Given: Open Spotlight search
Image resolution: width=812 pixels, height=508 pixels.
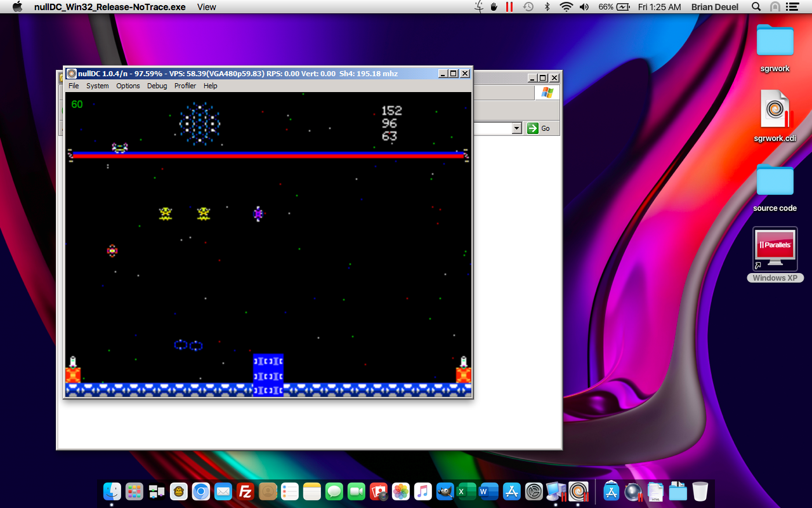Looking at the screenshot, I should [x=756, y=7].
